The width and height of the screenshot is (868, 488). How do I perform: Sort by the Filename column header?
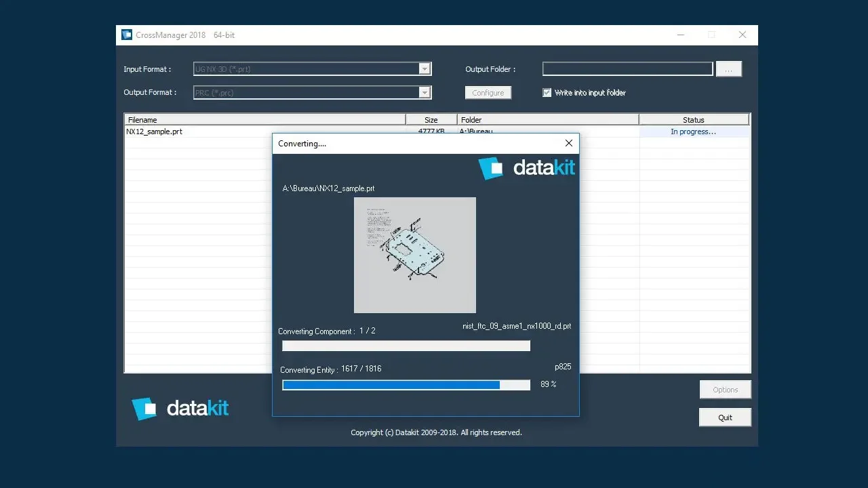tap(265, 120)
